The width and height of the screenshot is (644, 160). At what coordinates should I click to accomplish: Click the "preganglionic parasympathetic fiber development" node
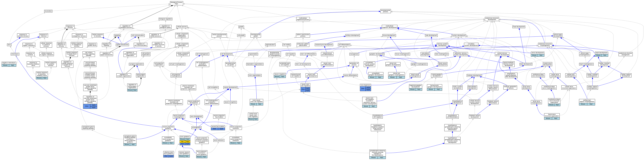[x=511, y=75]
